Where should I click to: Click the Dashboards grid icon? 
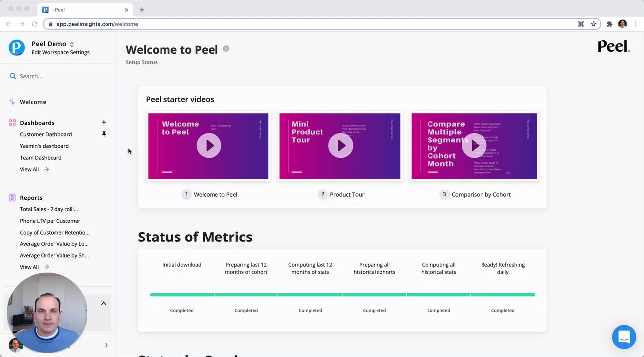pos(12,123)
